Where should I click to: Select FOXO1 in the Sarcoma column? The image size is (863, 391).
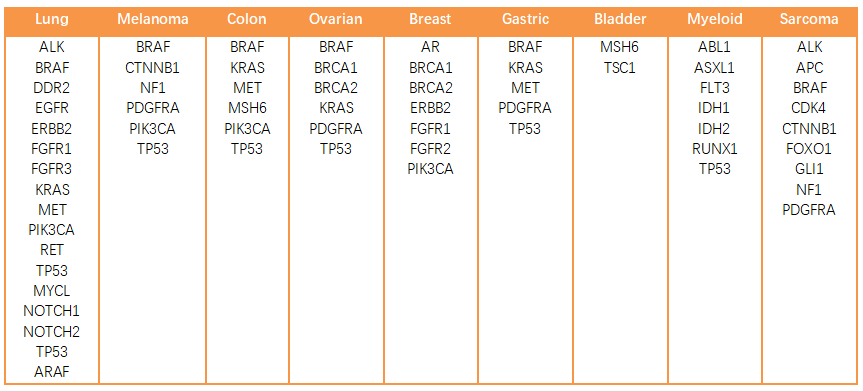click(809, 149)
